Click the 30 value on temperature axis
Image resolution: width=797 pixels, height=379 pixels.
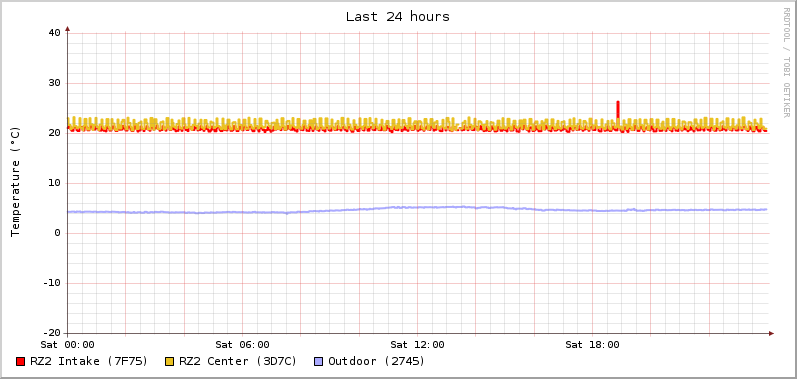point(54,83)
